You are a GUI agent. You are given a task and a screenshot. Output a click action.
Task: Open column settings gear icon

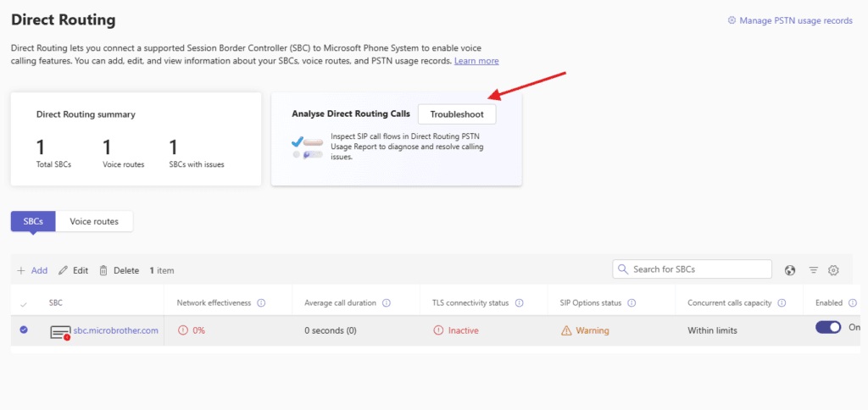(833, 270)
